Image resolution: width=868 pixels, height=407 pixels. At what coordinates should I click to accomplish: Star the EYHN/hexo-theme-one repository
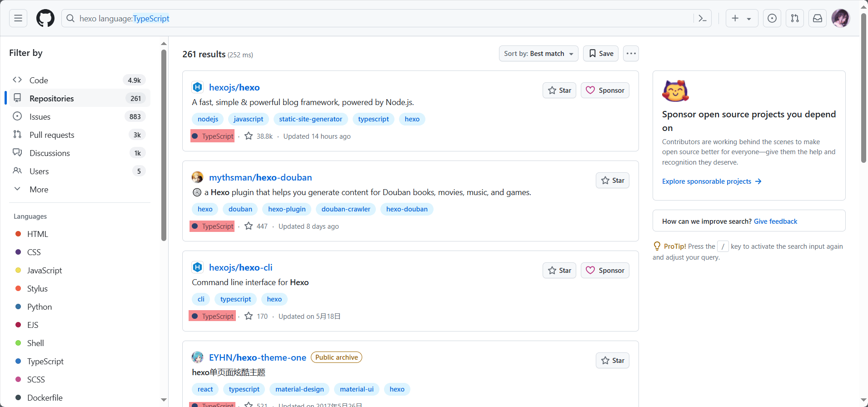(x=613, y=361)
